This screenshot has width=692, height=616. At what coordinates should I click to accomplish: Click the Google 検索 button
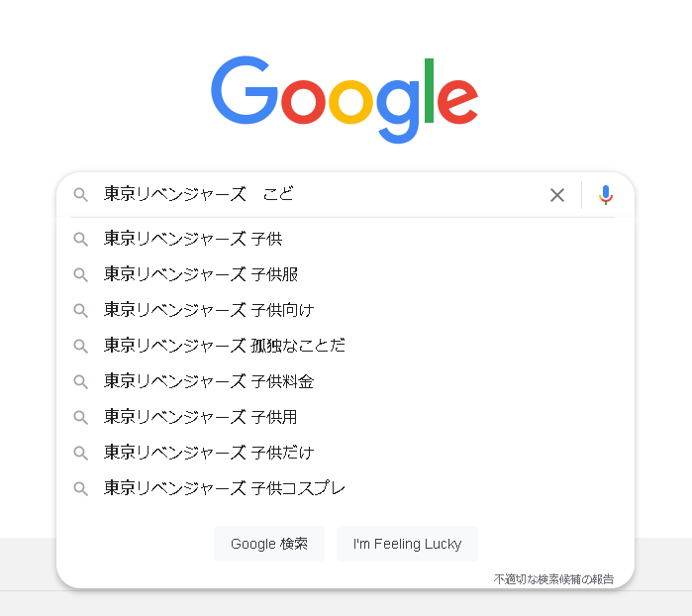pos(269,544)
